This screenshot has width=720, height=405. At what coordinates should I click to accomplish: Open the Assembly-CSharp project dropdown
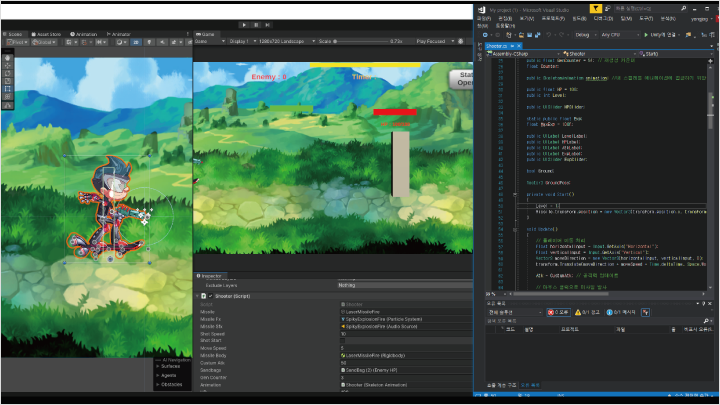point(524,54)
